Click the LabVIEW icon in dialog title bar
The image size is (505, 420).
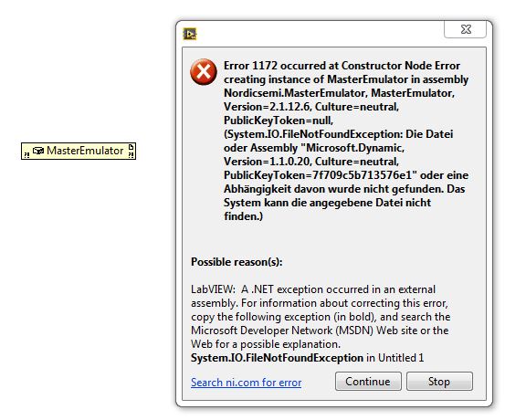[x=190, y=34]
